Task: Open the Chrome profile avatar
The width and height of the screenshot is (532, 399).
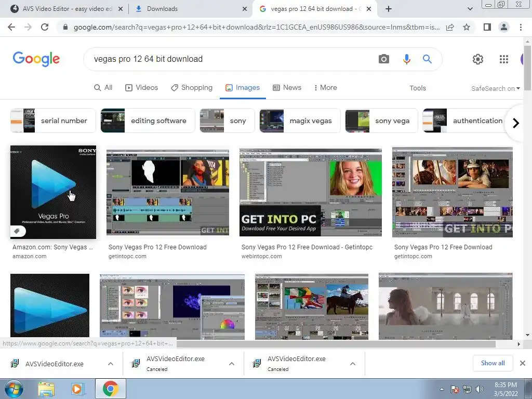Action: click(x=504, y=27)
